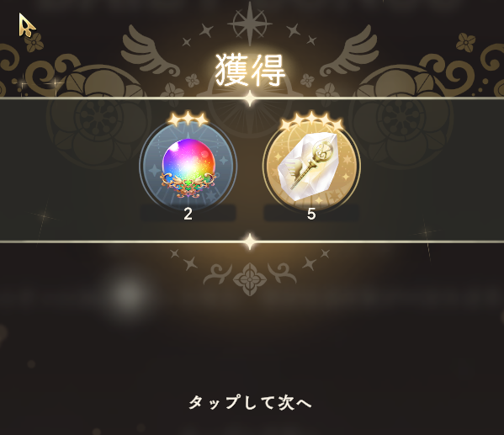This screenshot has height=435, width=504.
Task: Click the '獲得' title heading
Action: [250, 71]
